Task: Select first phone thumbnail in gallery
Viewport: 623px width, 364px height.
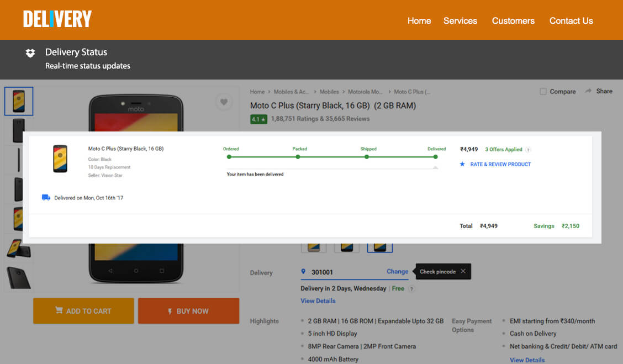Action: coord(19,101)
